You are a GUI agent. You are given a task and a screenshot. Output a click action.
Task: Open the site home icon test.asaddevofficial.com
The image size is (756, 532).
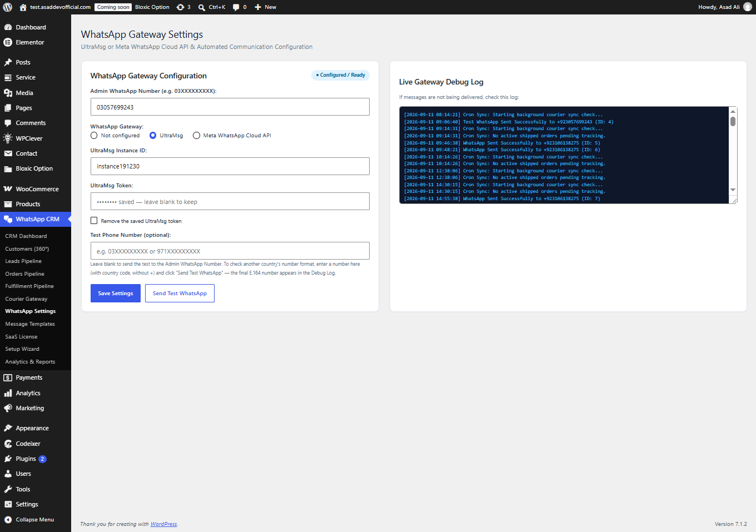(23, 7)
